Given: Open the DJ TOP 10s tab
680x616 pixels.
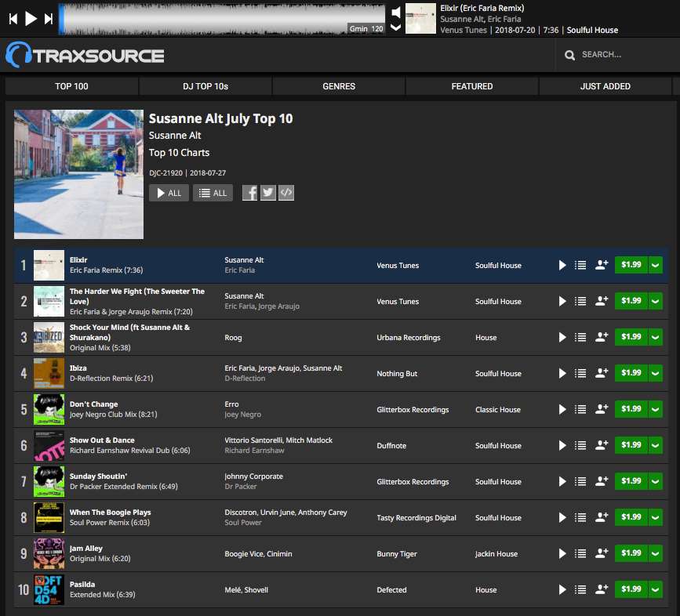Looking at the screenshot, I should (x=205, y=86).
